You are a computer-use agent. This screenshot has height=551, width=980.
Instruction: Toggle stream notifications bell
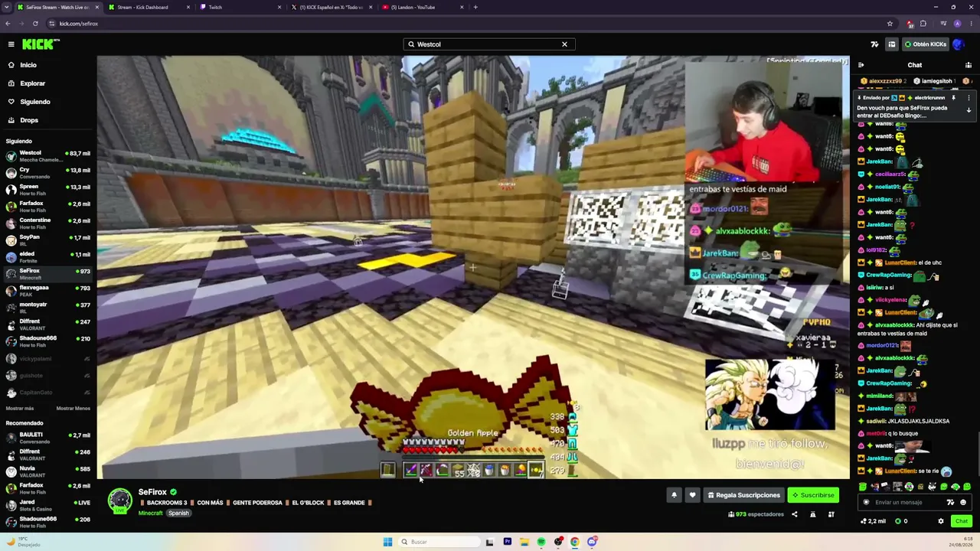click(674, 495)
